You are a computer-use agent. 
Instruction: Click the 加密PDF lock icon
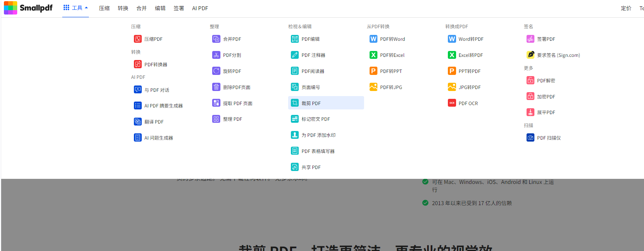530,96
